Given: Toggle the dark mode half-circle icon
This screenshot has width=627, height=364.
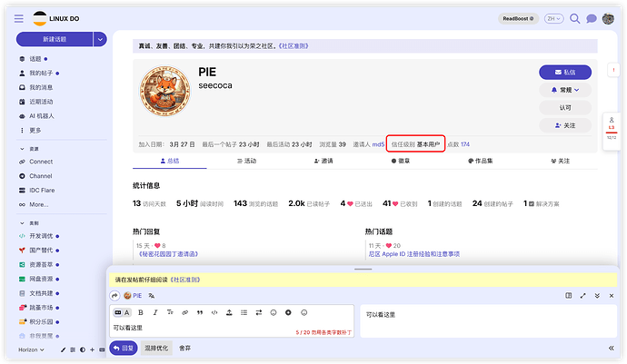Looking at the screenshot, I should 83,349.
